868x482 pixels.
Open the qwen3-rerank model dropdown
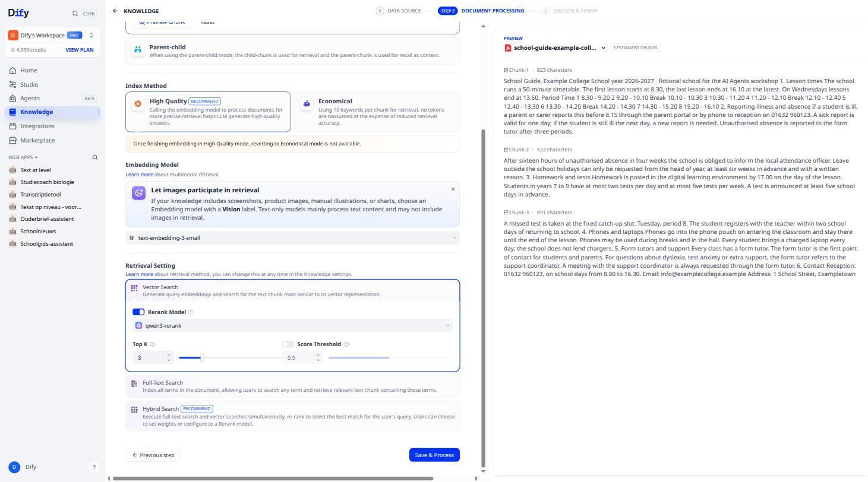click(292, 325)
